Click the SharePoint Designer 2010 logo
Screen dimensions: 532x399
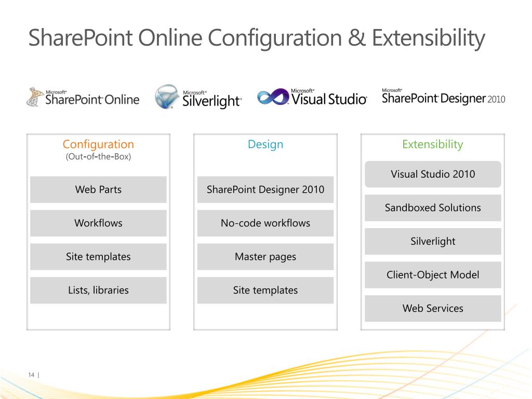point(444,96)
